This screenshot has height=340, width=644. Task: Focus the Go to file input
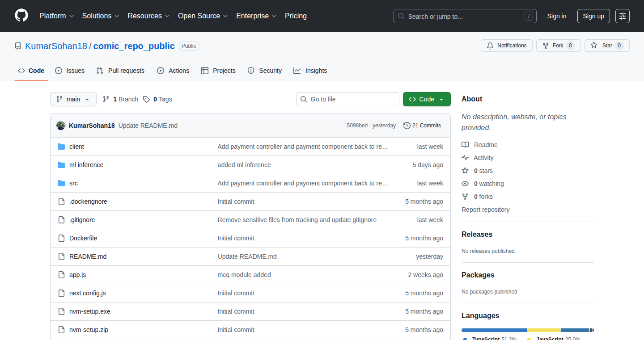click(347, 99)
